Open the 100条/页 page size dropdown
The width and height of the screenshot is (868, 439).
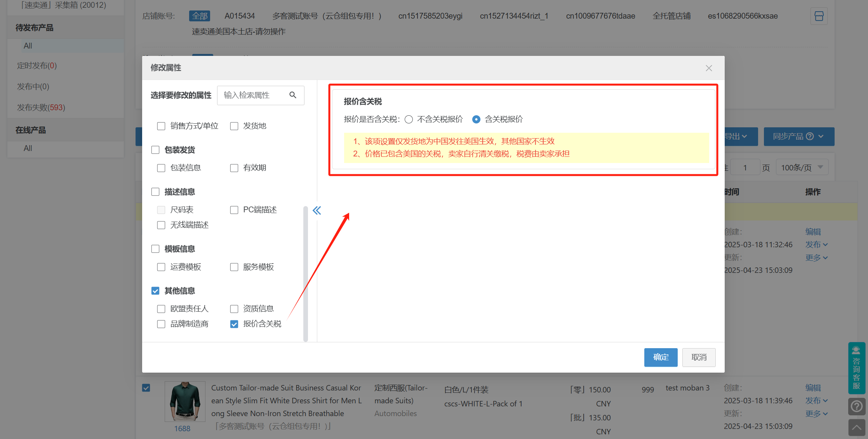802,167
